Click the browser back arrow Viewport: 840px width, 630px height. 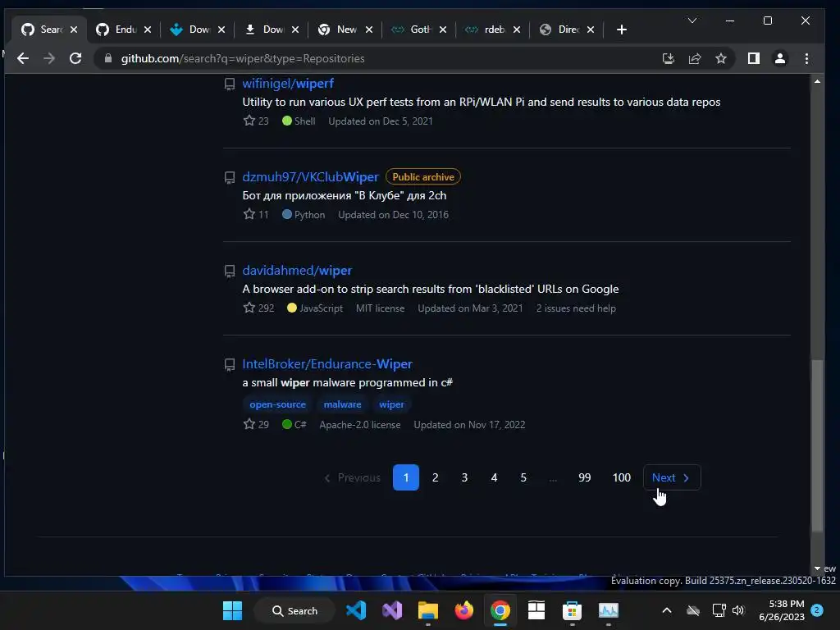pos(22,58)
